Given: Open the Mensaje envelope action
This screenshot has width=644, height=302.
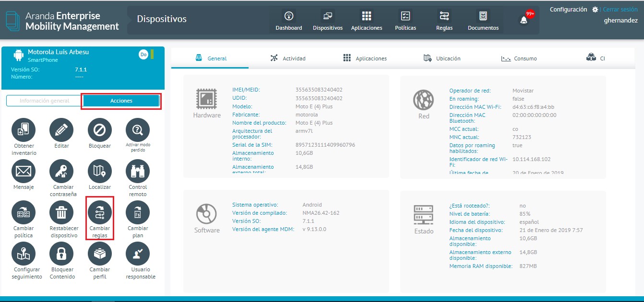Looking at the screenshot, I should [x=24, y=171].
